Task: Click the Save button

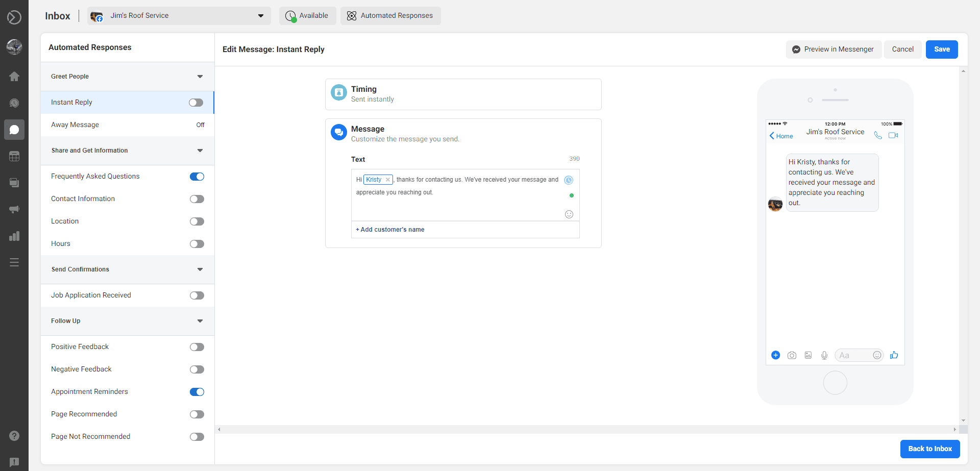Action: (x=942, y=49)
